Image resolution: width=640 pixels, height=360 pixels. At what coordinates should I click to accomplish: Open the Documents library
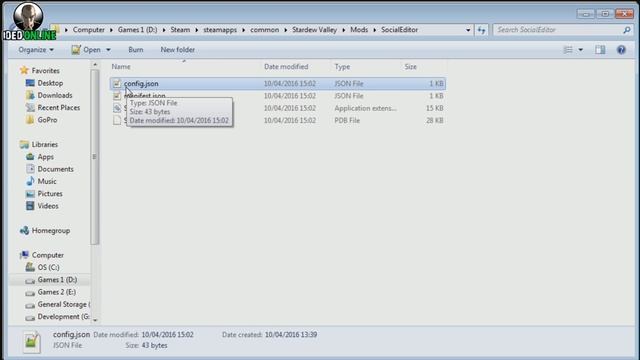tap(56, 169)
